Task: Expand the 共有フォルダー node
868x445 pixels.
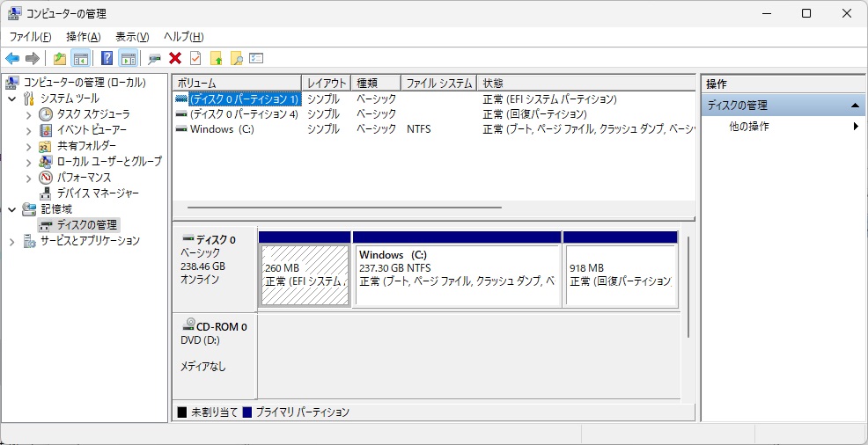Action: [x=29, y=147]
